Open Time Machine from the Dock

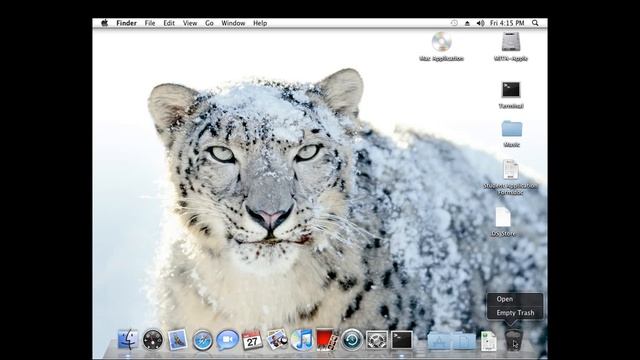tap(352, 340)
